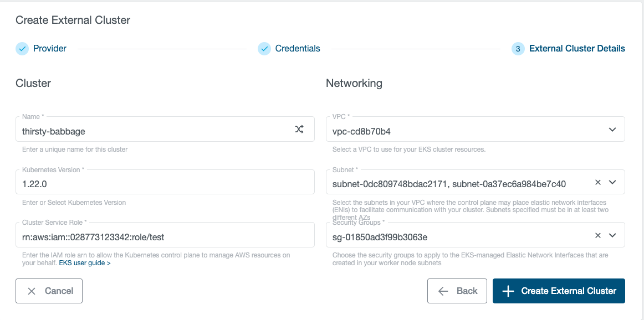This screenshot has height=320, width=644.
Task: Open the Security Groups dropdown
Action: [612, 235]
